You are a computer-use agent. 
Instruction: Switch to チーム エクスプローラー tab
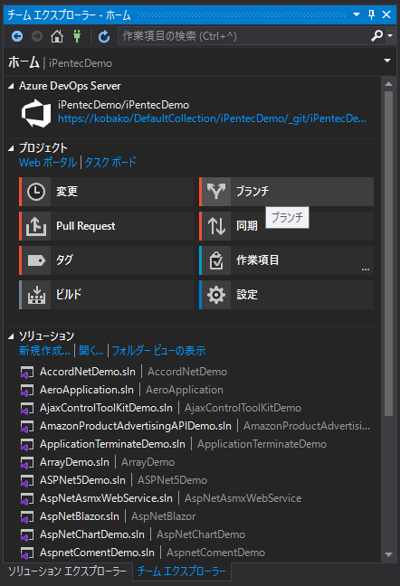[181, 571]
